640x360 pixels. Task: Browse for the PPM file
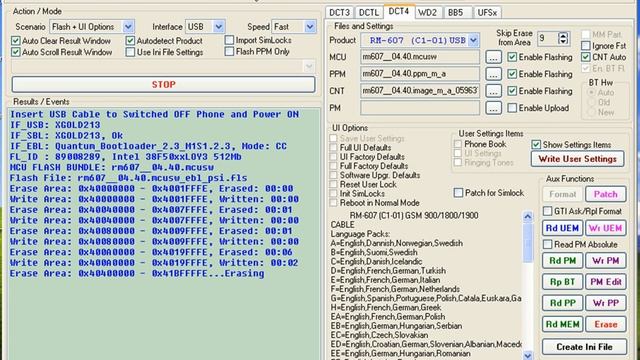(x=493, y=74)
